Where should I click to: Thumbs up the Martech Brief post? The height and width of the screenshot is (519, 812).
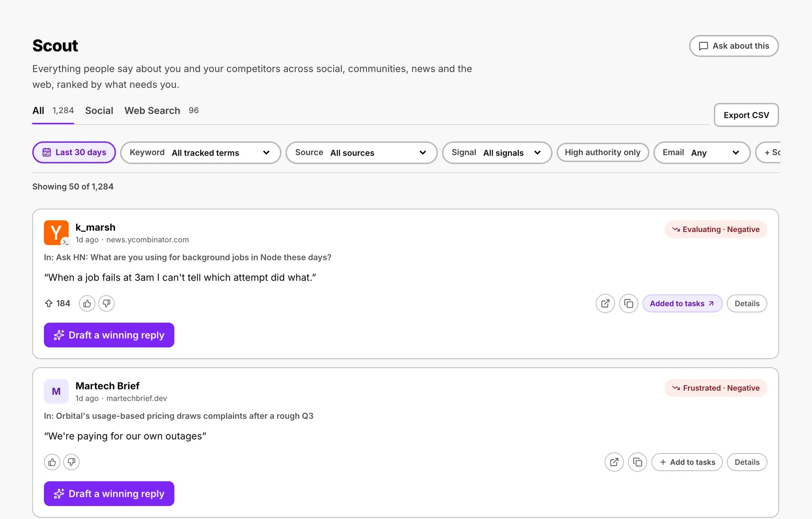[x=52, y=462]
